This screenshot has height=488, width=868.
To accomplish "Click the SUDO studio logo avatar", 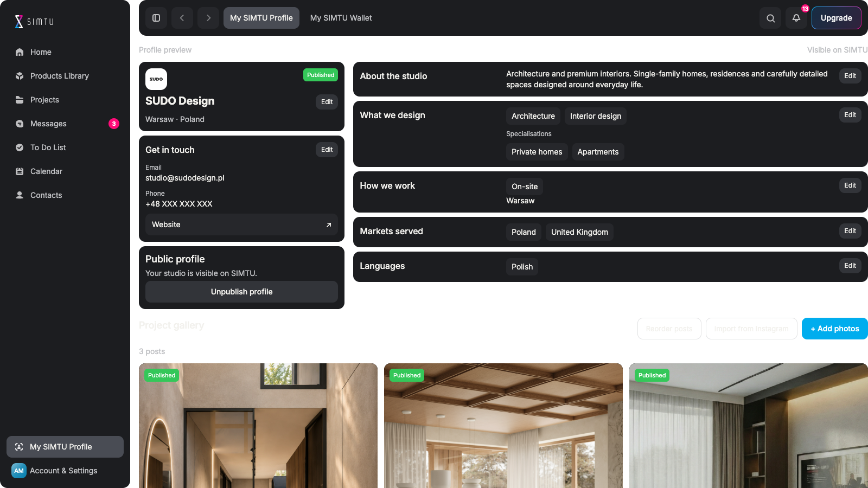I will click(x=156, y=79).
